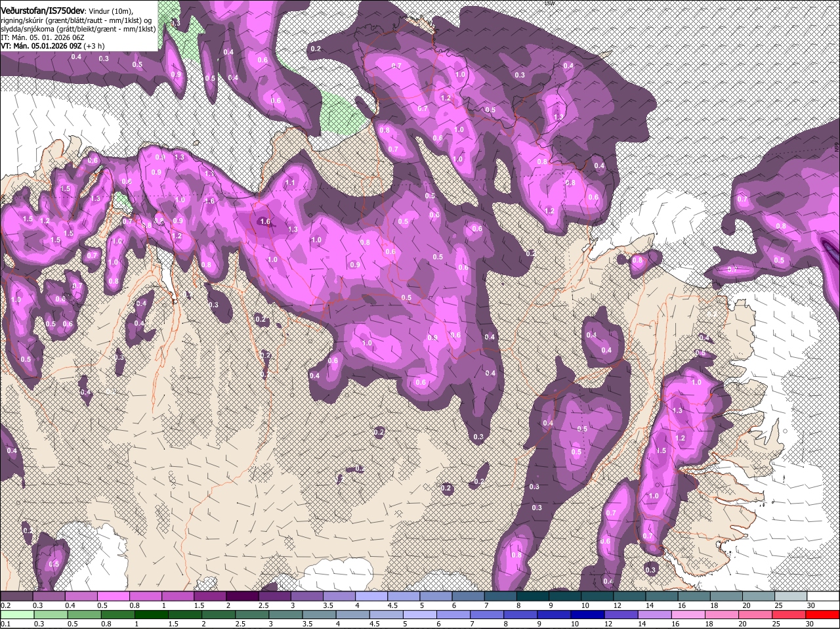The width and height of the screenshot is (840, 629).
Task: Pick the darkest green 1–1.5 bottom legend swatch
Action: click(152, 615)
